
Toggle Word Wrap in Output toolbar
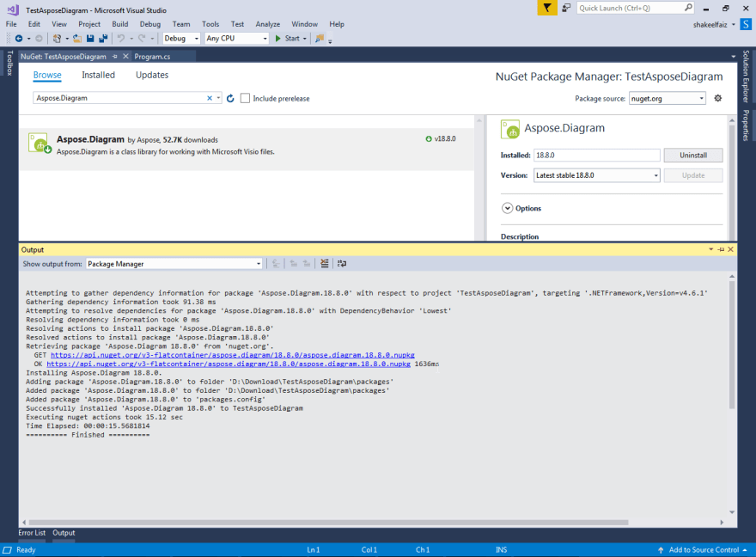(342, 263)
